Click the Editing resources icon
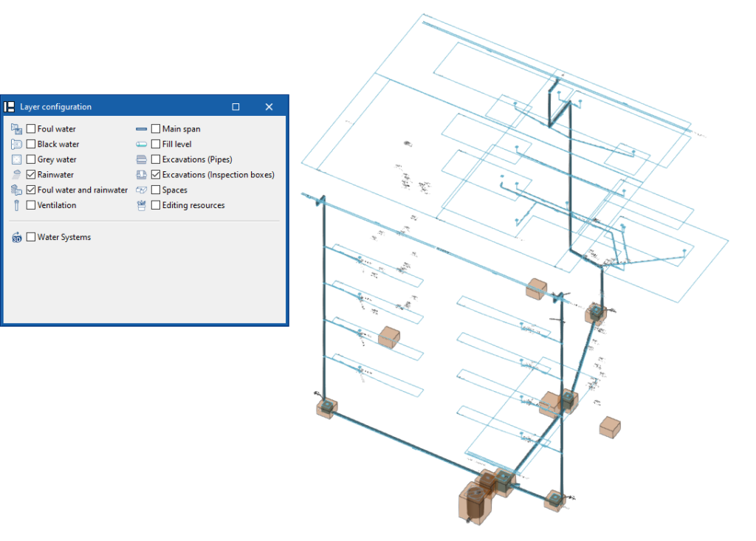This screenshot has width=756, height=541. 140,205
